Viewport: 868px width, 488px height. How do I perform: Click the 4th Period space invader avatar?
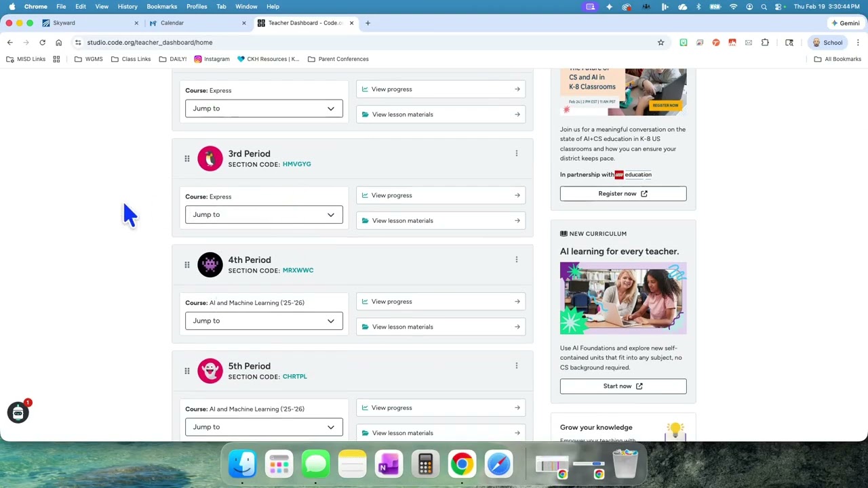210,265
